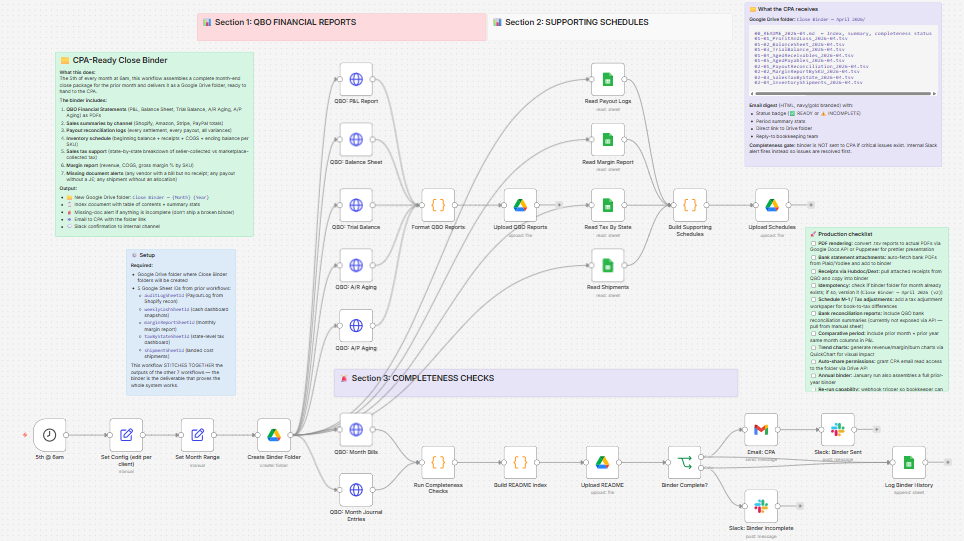Screen dimensions: 964x541
Task: Open the 'Format QBO Reports' code node
Action: point(438,205)
